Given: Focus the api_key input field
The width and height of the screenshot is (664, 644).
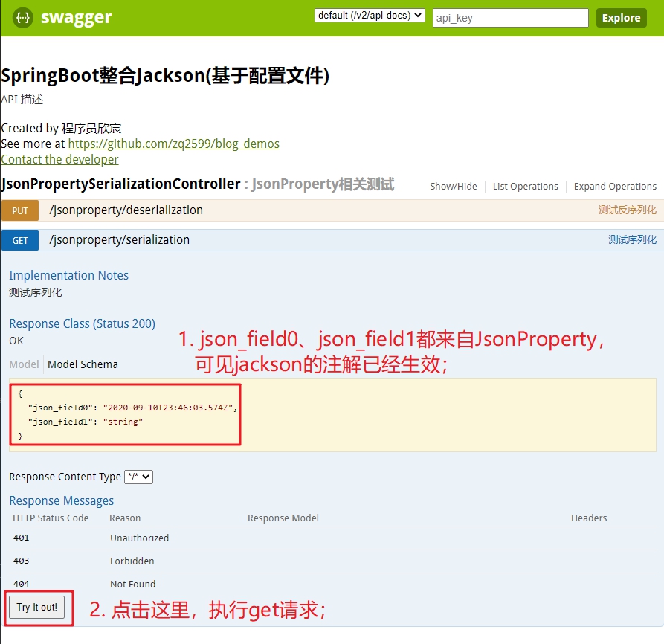Looking at the screenshot, I should point(510,18).
